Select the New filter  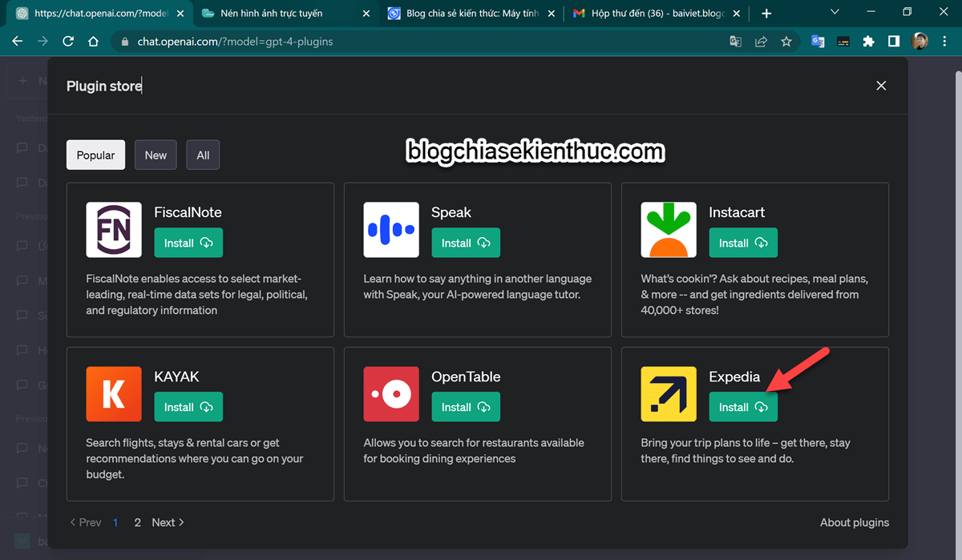(156, 155)
